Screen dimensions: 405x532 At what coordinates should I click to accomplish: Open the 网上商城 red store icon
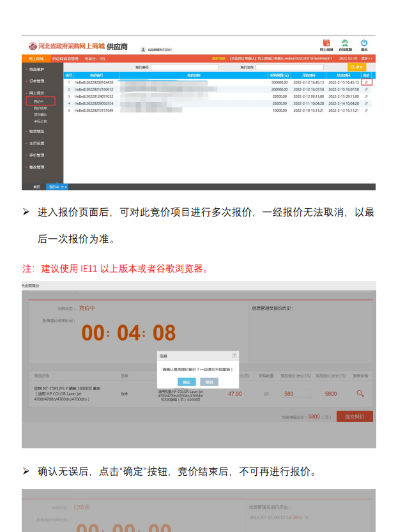pyautogui.click(x=326, y=43)
